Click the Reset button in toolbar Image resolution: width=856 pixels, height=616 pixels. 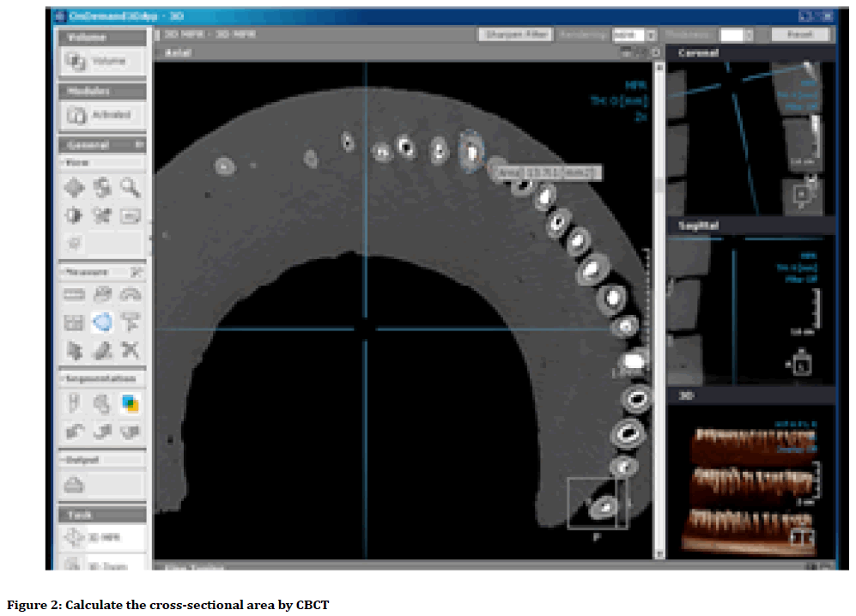click(800, 35)
